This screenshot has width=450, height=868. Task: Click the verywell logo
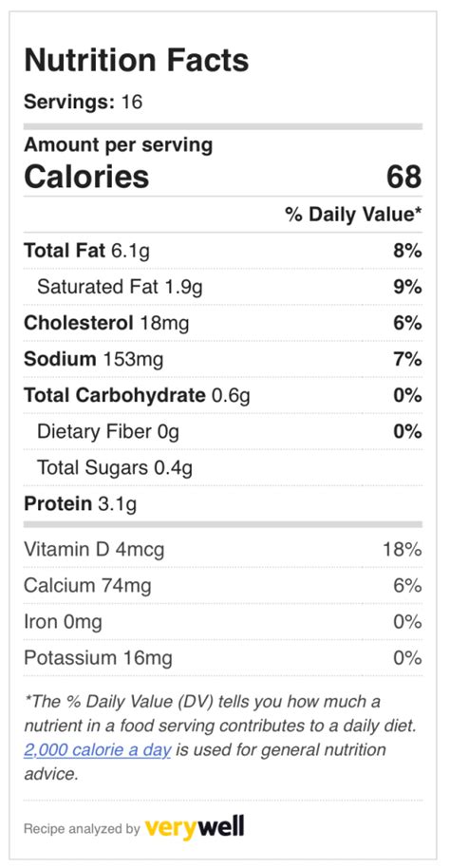pos(195,828)
